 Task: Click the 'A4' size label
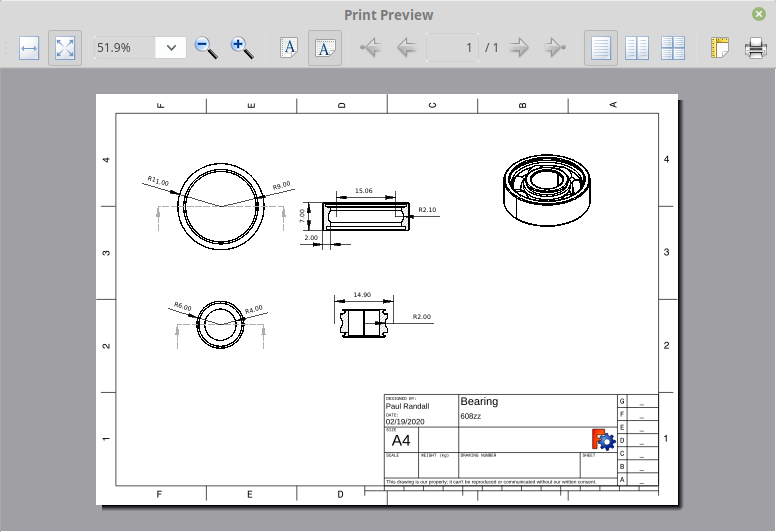point(401,440)
